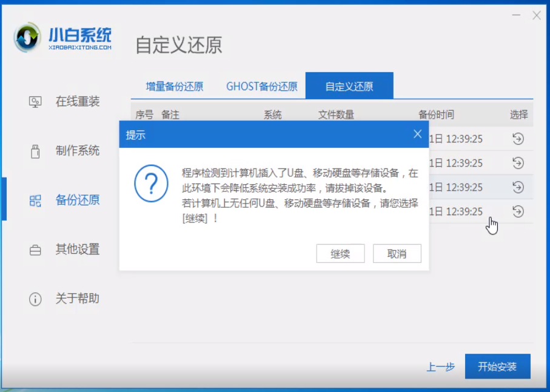Click the restore icon in the fourth backup row

(518, 211)
